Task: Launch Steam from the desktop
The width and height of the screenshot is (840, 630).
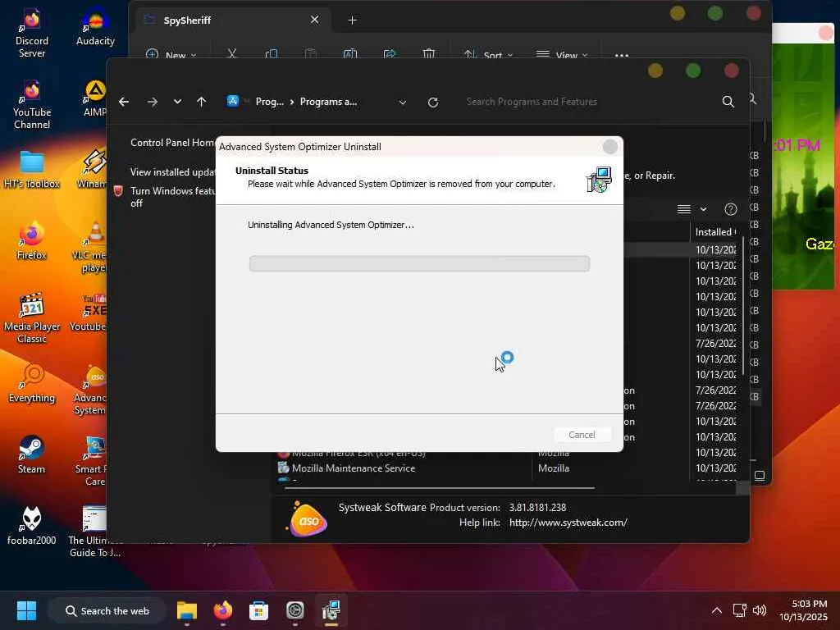Action: point(32,454)
